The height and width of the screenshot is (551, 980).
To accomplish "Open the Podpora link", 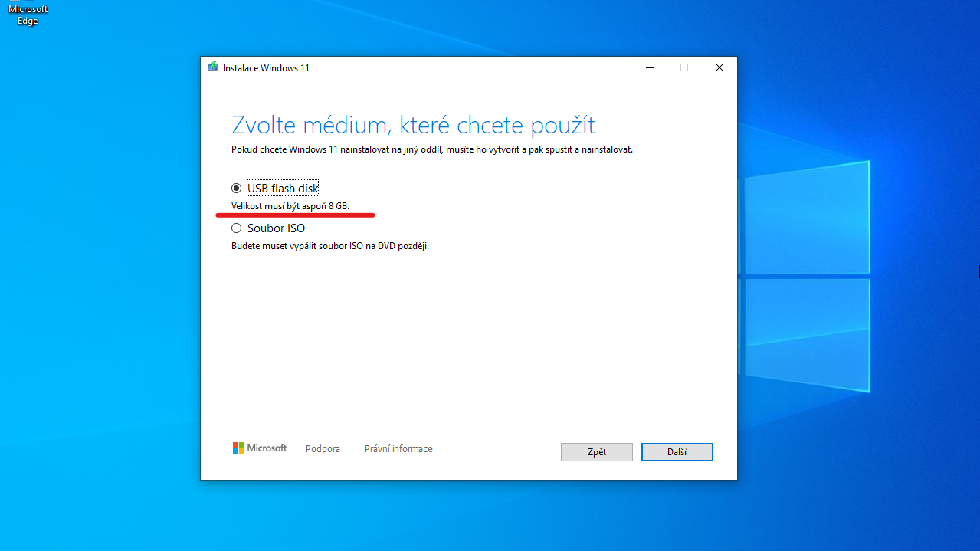I will point(323,449).
